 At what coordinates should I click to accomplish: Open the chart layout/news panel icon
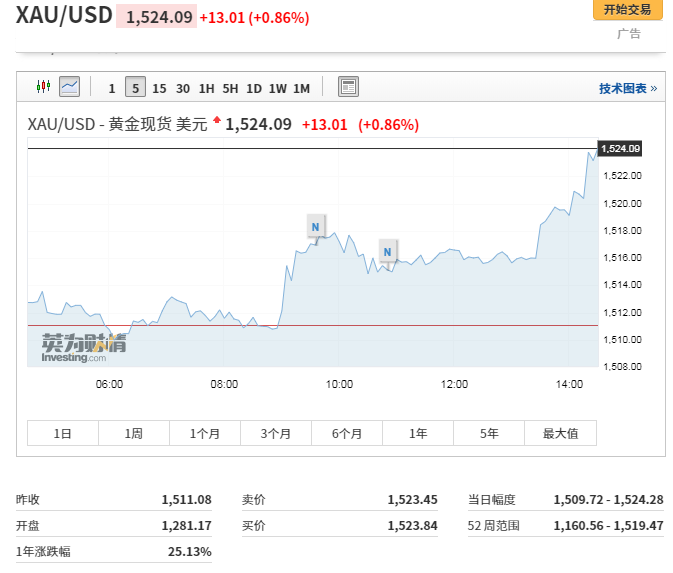(348, 87)
